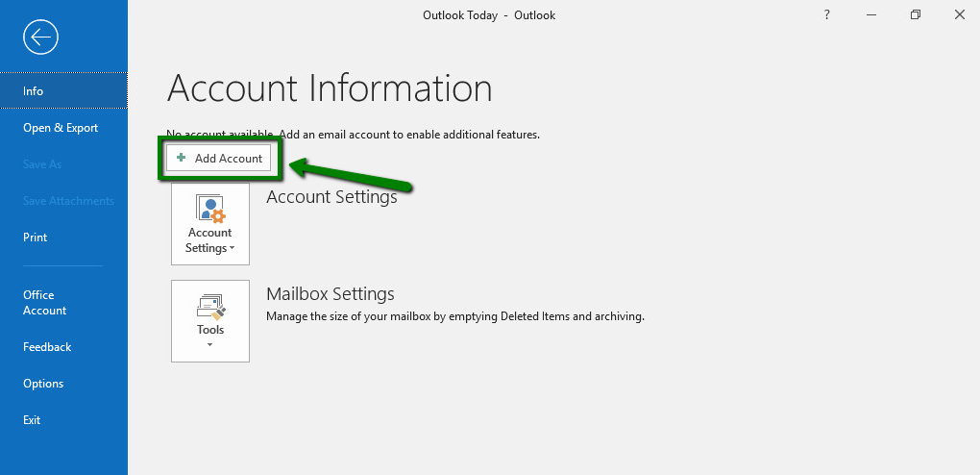Click the Tools mailbox cleanup icon

point(209,306)
